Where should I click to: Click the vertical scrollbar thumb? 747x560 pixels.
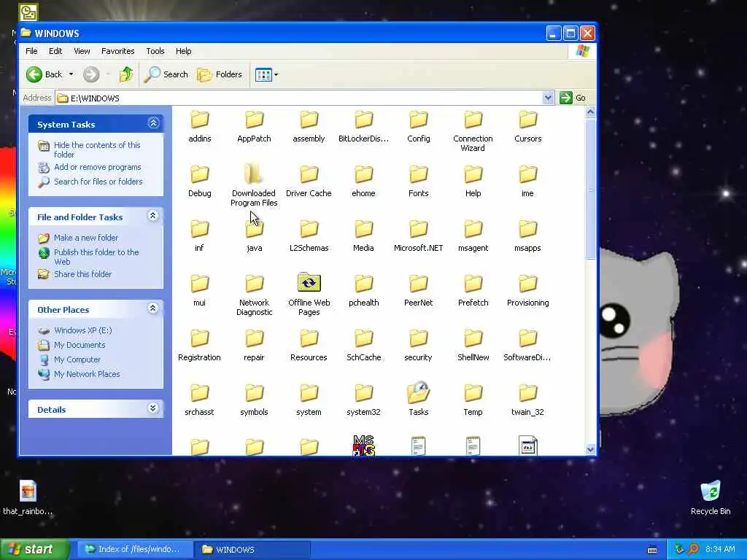(591, 189)
